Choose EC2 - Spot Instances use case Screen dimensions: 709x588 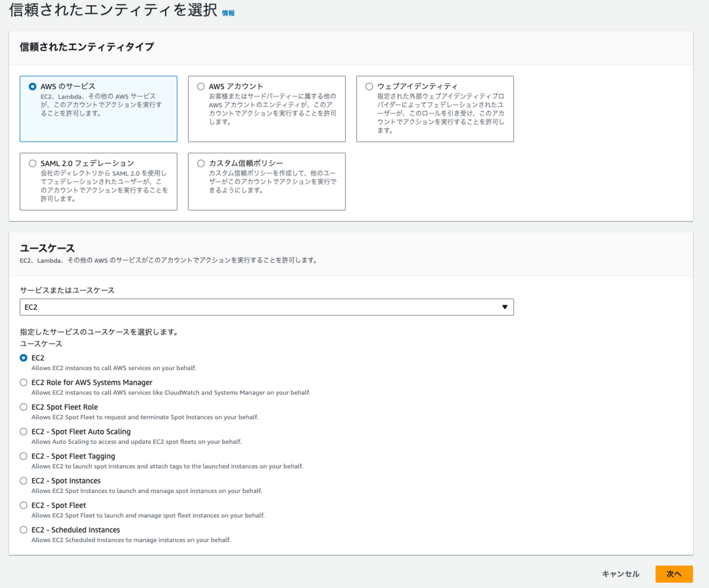click(x=24, y=481)
